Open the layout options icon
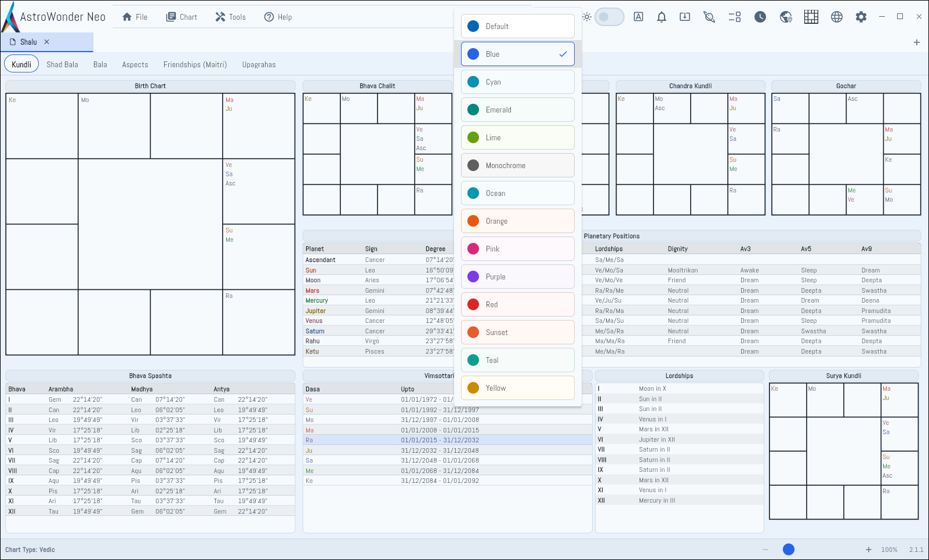929x560 pixels. click(x=735, y=17)
